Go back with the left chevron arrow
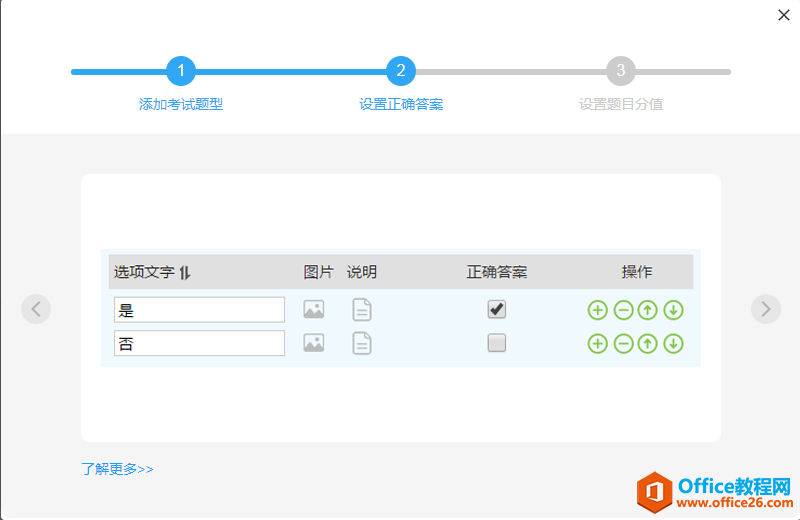The image size is (800, 520). [x=36, y=309]
